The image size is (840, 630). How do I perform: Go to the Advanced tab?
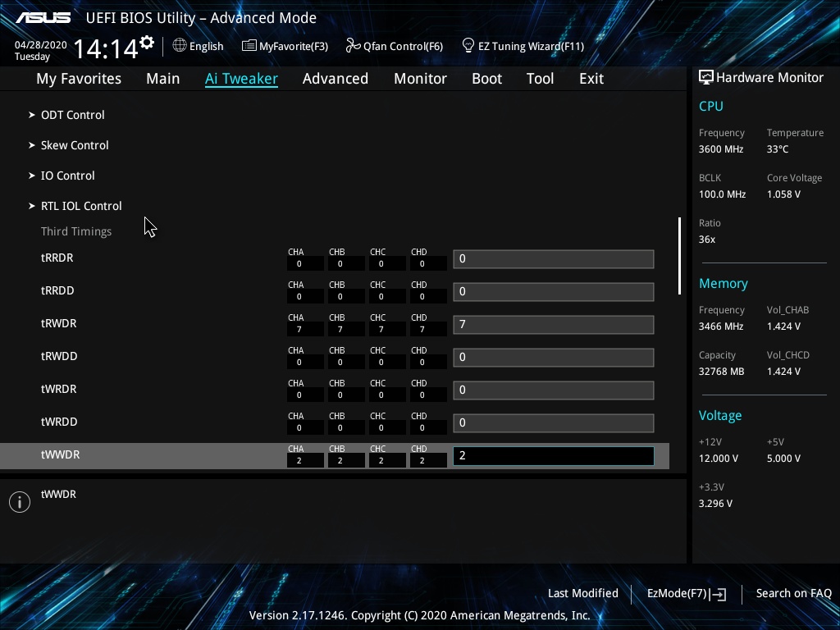pos(336,79)
